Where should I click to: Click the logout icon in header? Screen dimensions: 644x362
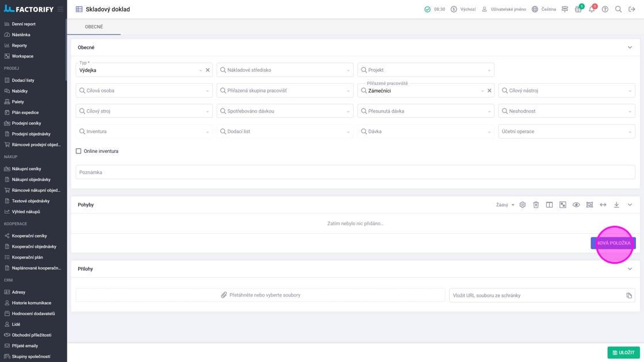click(632, 9)
